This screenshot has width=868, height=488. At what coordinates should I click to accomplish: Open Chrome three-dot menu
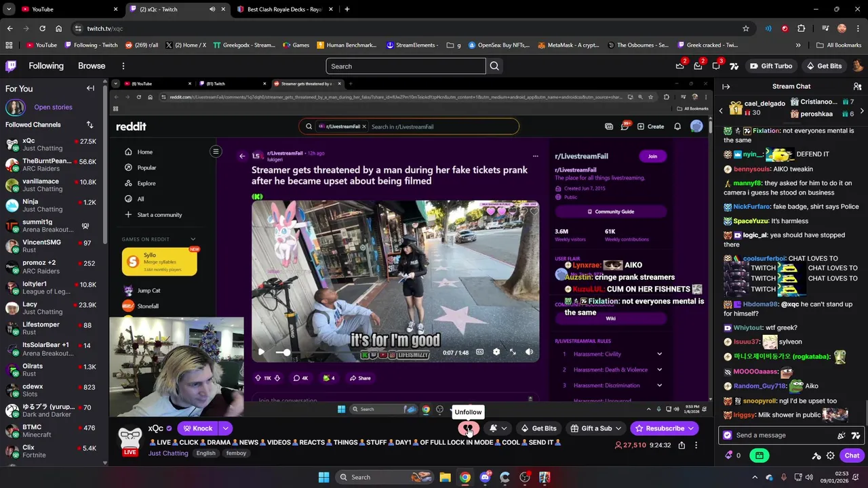pyautogui.click(x=858, y=28)
